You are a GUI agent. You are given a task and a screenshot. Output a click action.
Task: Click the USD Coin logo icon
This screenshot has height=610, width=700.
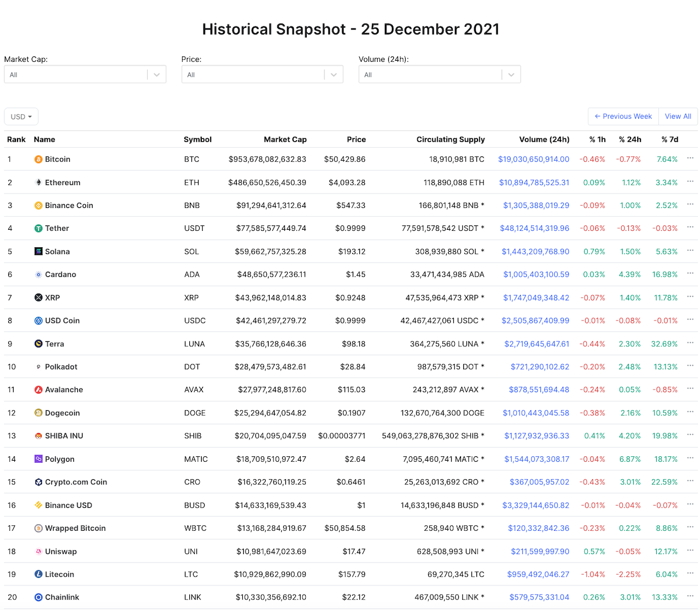click(x=38, y=321)
